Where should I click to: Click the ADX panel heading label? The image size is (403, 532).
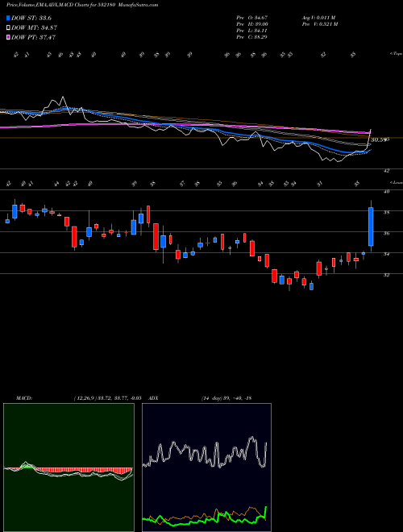(154, 397)
